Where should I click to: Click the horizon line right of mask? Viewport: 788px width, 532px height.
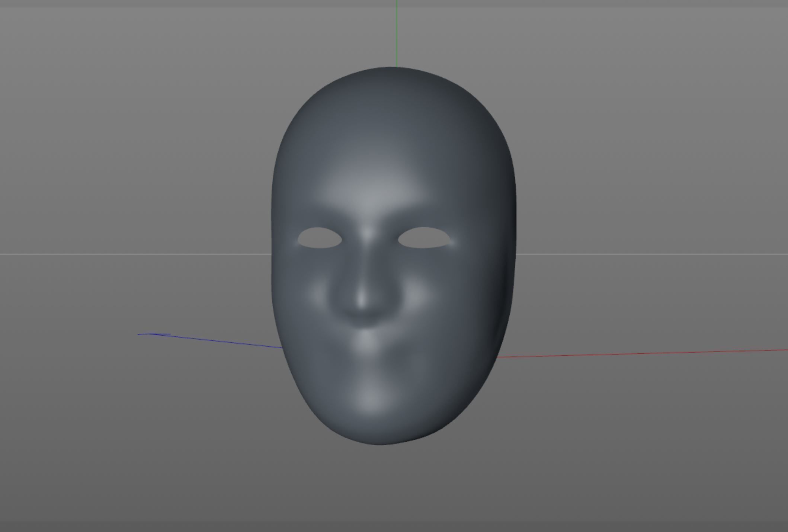(x=651, y=254)
